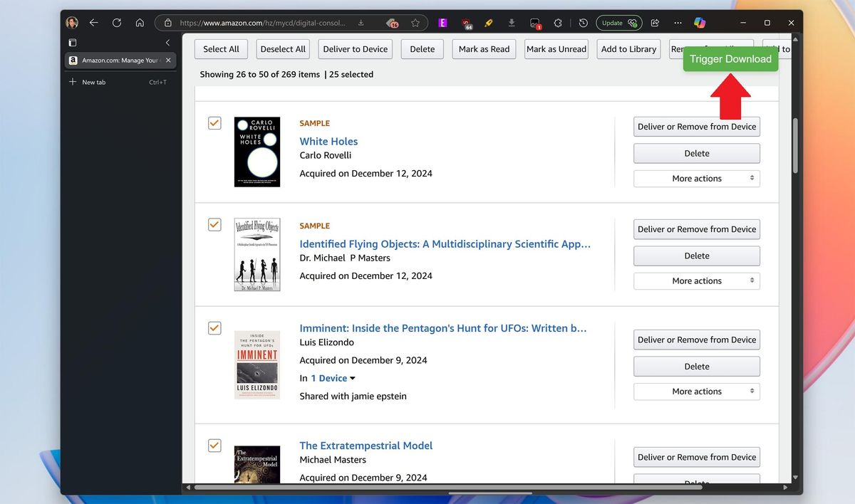The image size is (855, 504).
Task: Open Imminent: Inside the Pentagon's Hunt link
Action: (443, 328)
